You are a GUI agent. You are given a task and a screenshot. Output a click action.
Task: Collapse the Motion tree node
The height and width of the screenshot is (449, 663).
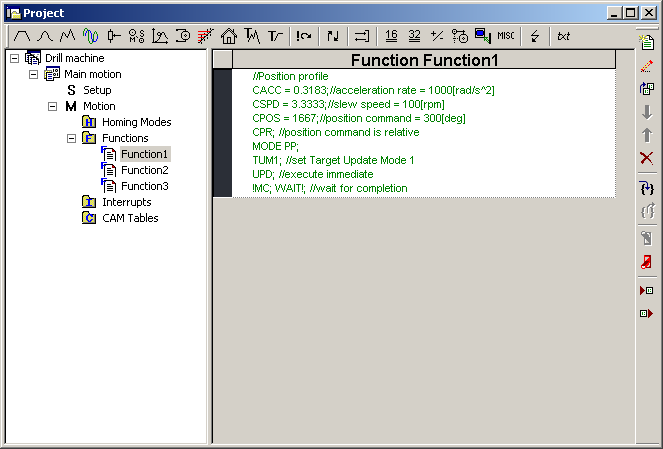click(x=52, y=106)
